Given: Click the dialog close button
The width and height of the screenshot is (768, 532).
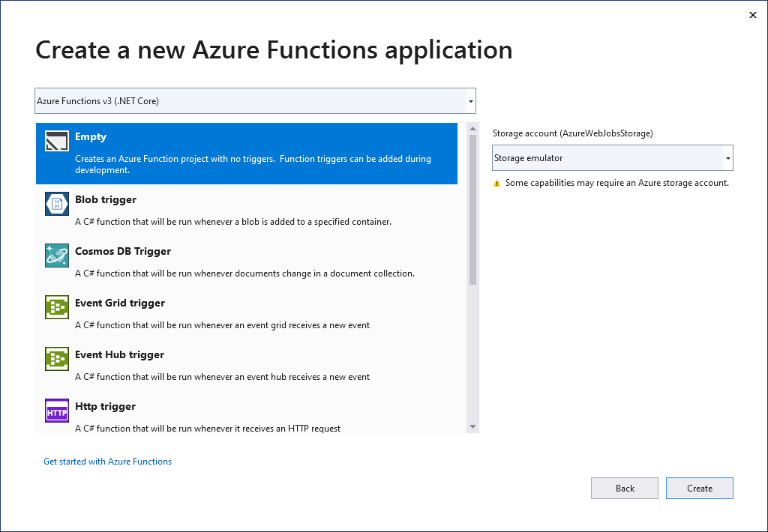Looking at the screenshot, I should (x=752, y=15).
